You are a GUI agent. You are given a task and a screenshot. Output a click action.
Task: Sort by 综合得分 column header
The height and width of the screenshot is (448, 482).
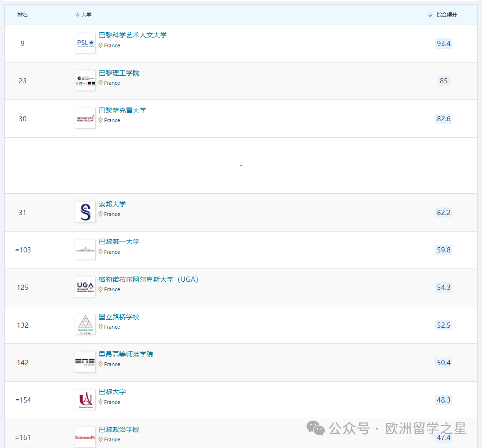(443, 15)
